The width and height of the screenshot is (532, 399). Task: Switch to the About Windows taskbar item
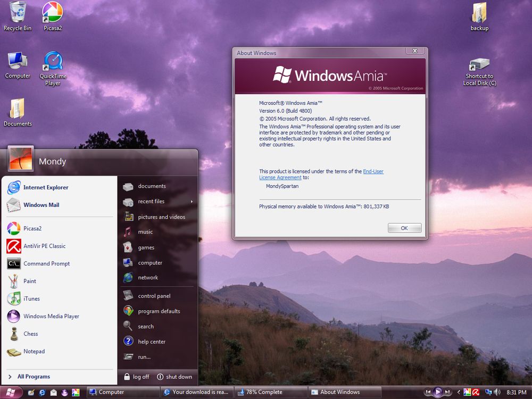pos(345,392)
